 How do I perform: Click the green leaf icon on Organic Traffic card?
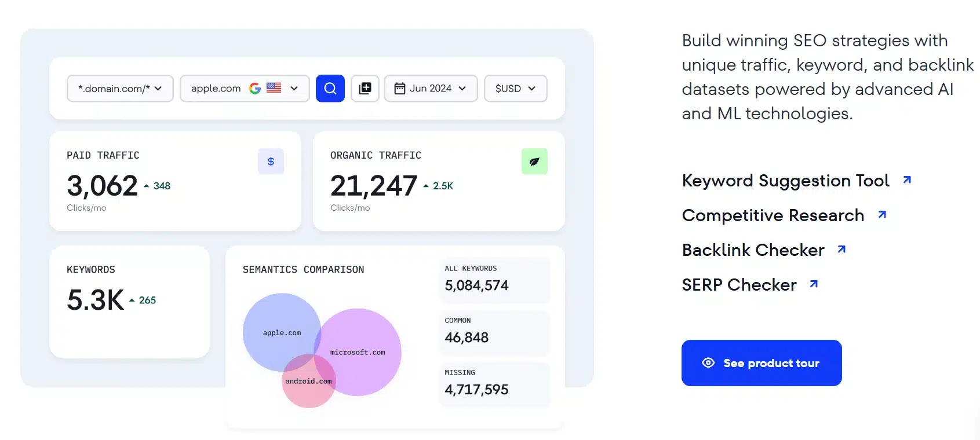point(534,162)
